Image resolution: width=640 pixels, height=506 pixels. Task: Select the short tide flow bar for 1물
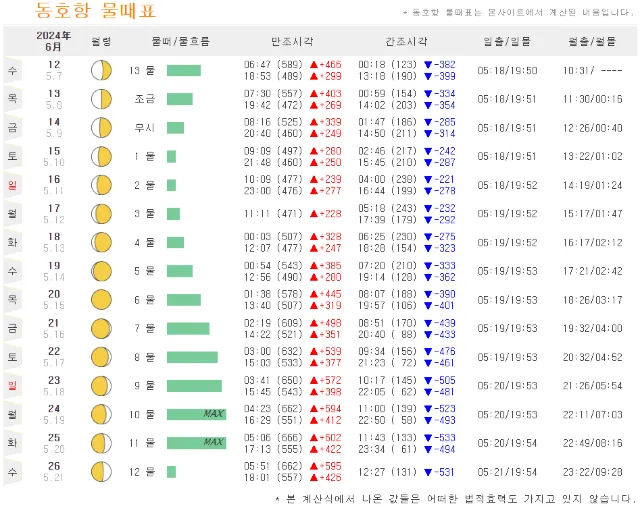pyautogui.click(x=171, y=156)
